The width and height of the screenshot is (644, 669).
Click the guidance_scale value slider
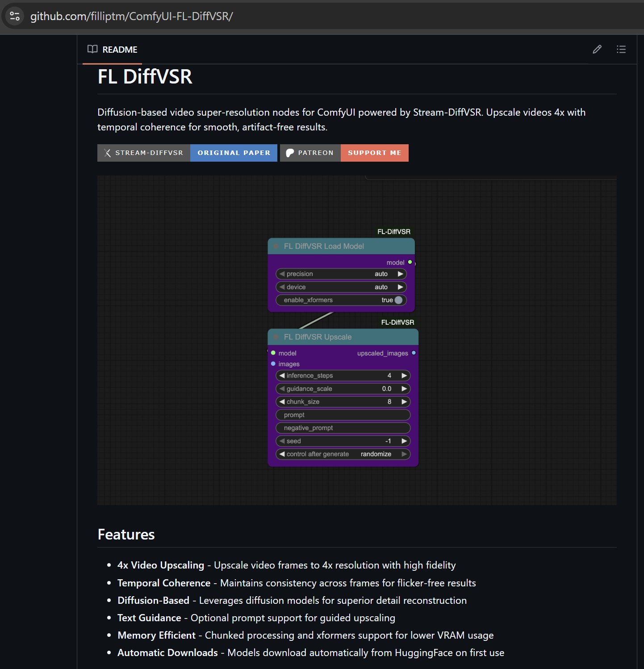[343, 389]
